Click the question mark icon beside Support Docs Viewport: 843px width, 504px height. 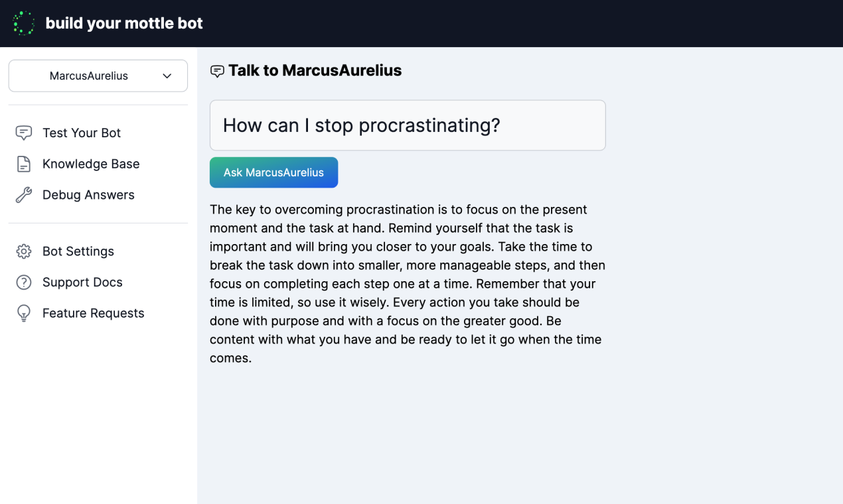tap(24, 283)
